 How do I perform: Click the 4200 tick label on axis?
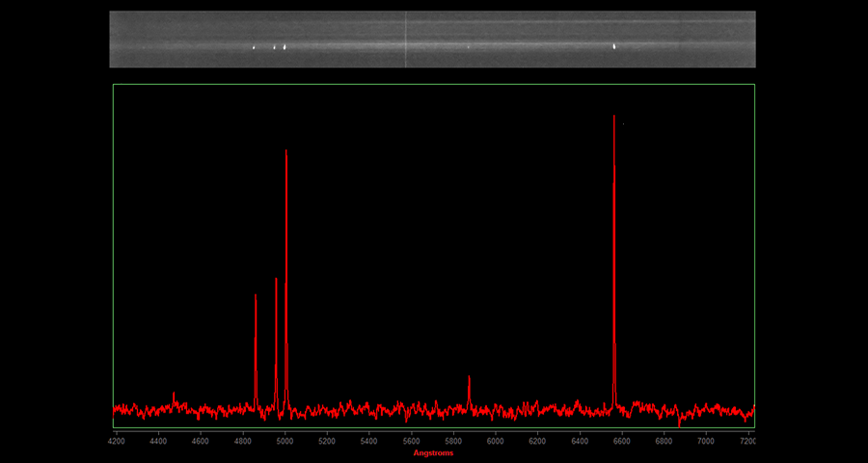point(117,441)
